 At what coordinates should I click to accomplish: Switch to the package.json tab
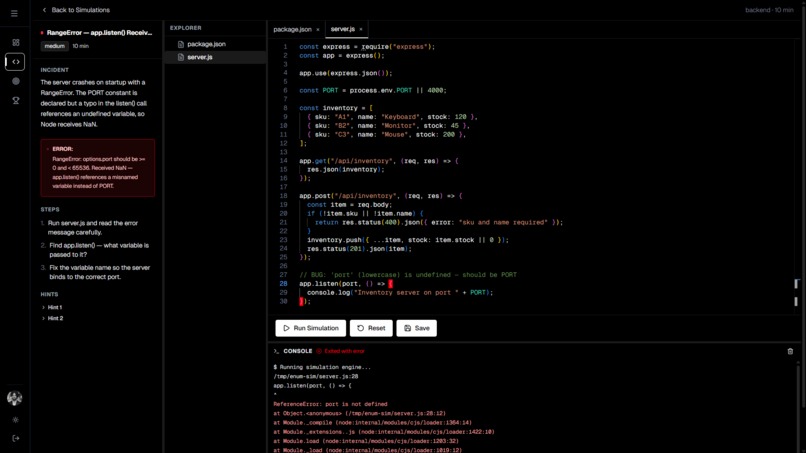coord(292,29)
